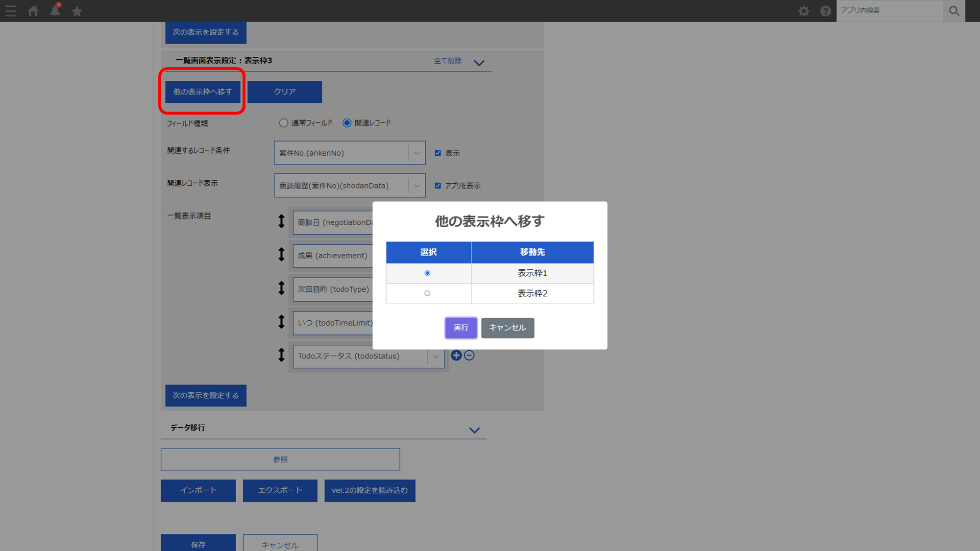
Task: Collapse 表示枠3 section chevron
Action: pyautogui.click(x=479, y=63)
